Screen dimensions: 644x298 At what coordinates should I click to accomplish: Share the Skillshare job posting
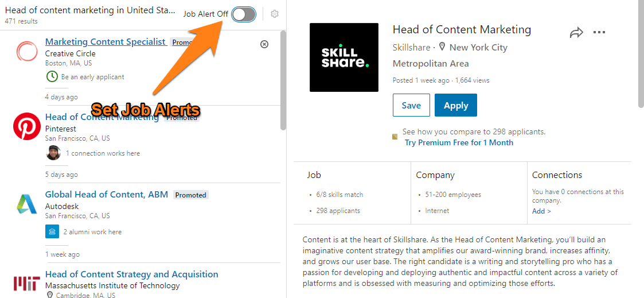576,33
